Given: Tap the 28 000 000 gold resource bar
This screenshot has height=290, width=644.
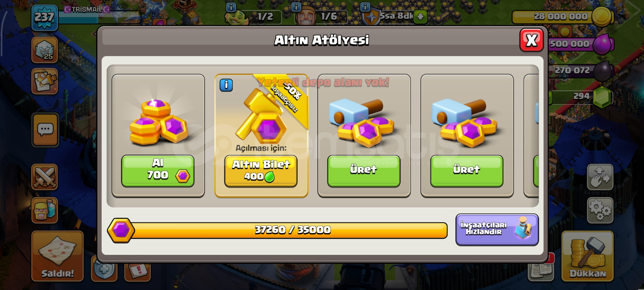Looking at the screenshot, I should click(x=563, y=17).
